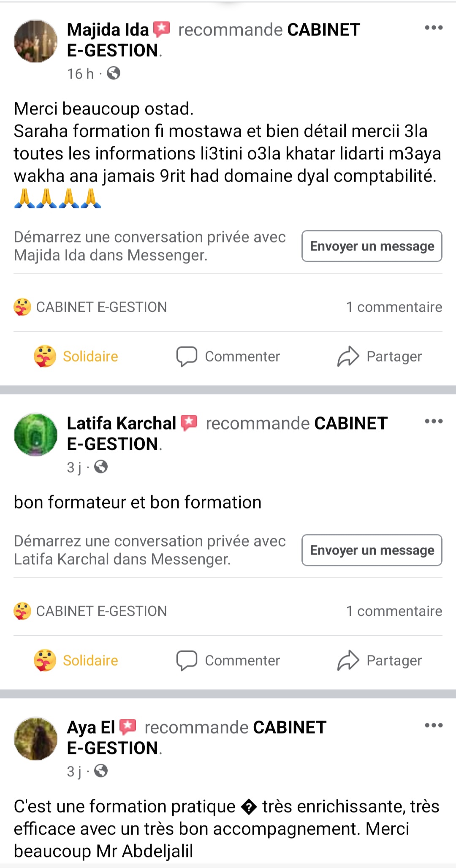The image size is (456, 868).
Task: Click globe privacy icon on Majida's post
Action: coord(114,73)
